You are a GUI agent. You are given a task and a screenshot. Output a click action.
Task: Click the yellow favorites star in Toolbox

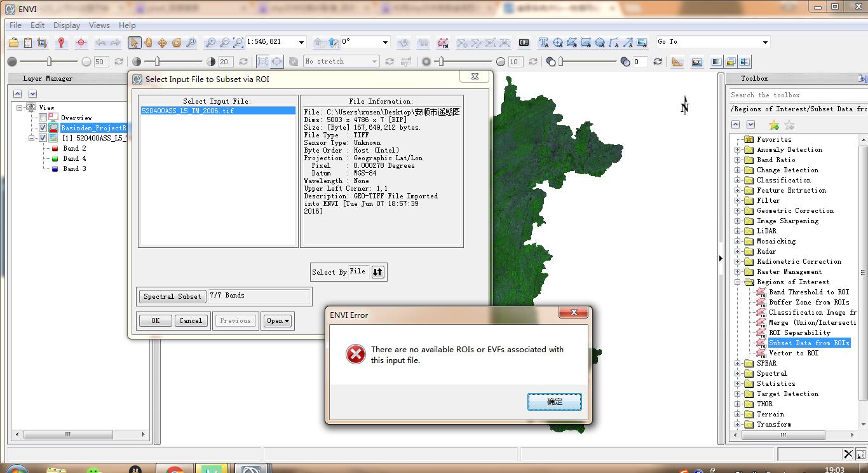[773, 125]
